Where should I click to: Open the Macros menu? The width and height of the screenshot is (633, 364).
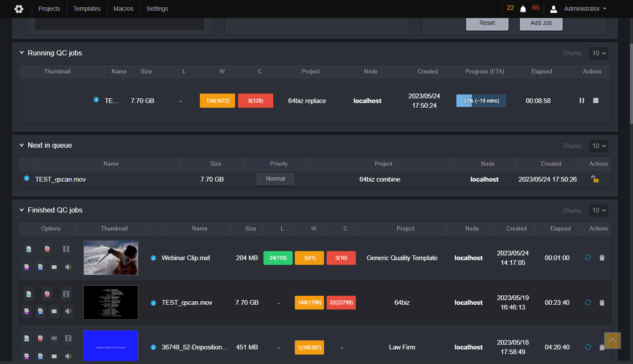pyautogui.click(x=123, y=9)
